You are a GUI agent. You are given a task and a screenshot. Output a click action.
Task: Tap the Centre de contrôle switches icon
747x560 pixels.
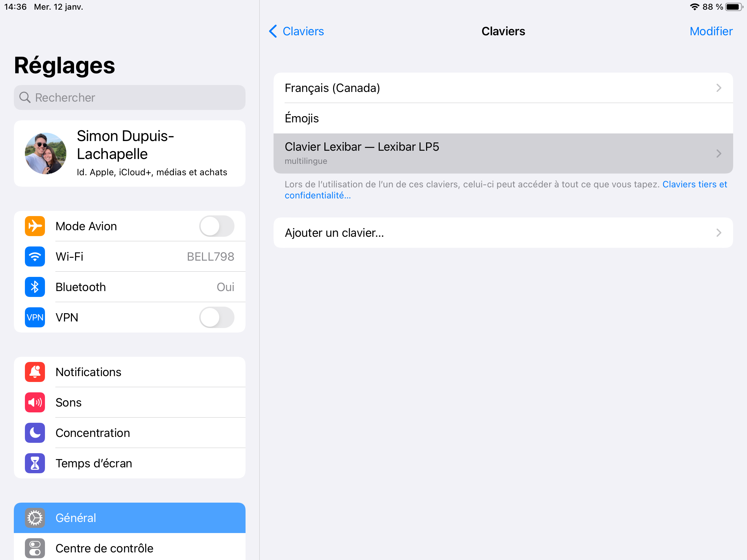click(x=35, y=548)
